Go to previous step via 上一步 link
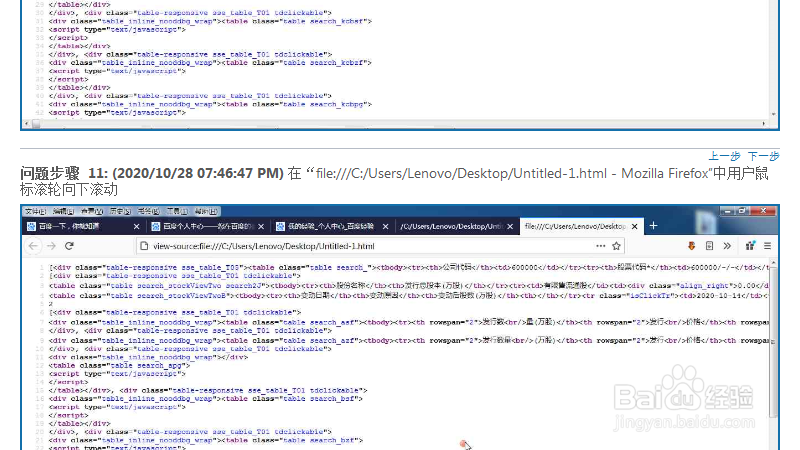The height and width of the screenshot is (450, 800). point(724,156)
